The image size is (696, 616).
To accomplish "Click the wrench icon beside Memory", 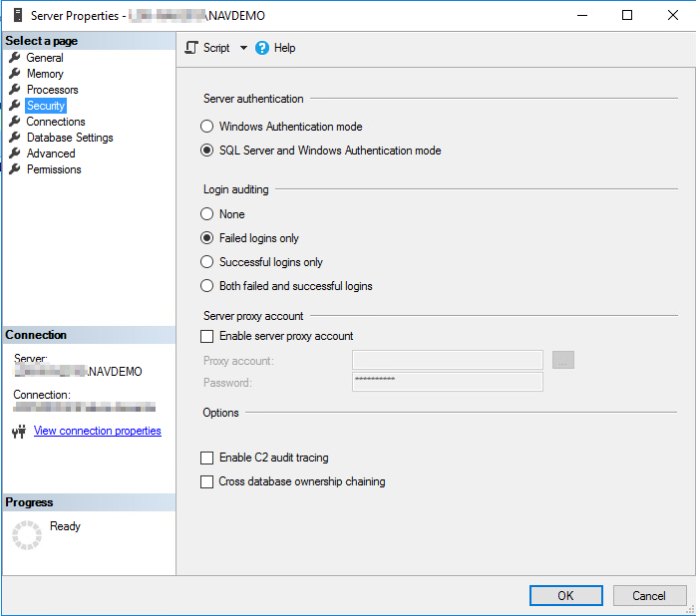I will (15, 74).
